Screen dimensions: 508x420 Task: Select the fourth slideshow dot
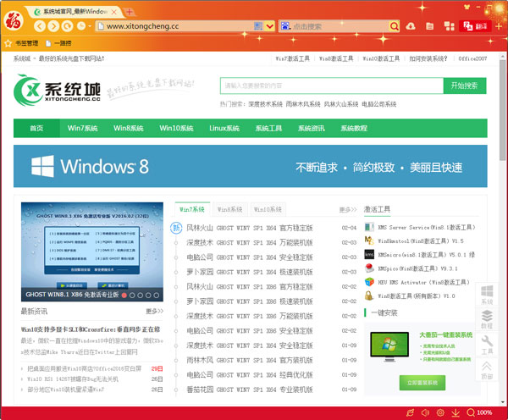coord(148,296)
